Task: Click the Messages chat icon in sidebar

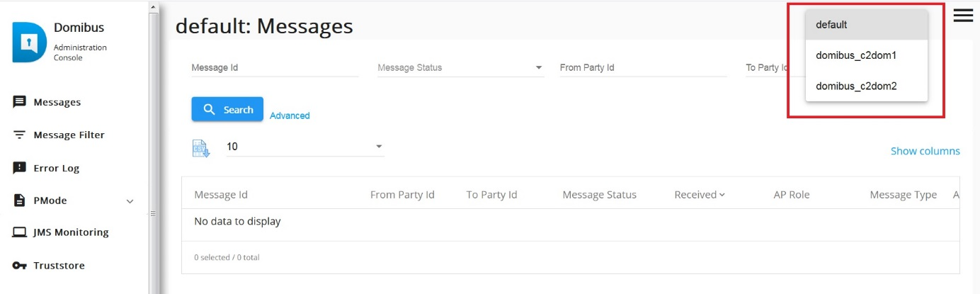Action: click(x=20, y=102)
